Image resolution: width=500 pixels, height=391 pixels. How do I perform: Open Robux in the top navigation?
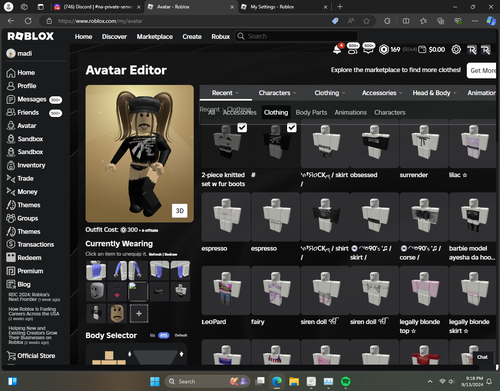[220, 36]
